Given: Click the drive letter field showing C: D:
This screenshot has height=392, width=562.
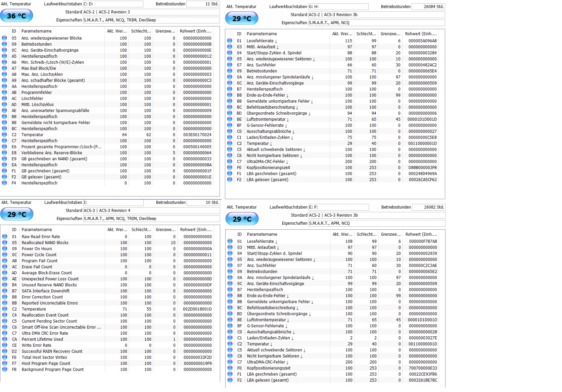Looking at the screenshot, I should click(x=113, y=4).
